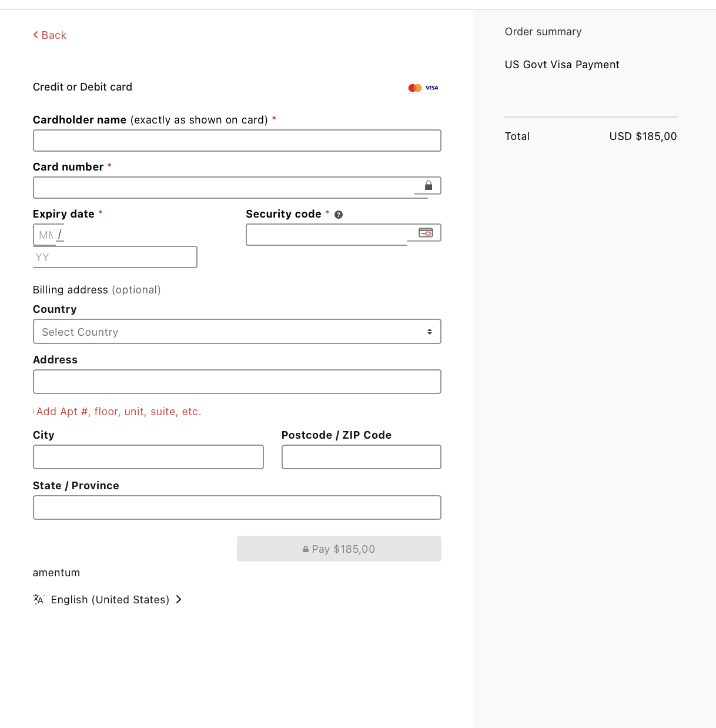Click the language translate icon
Viewport: 716px width, 728px height.
pos(39,599)
